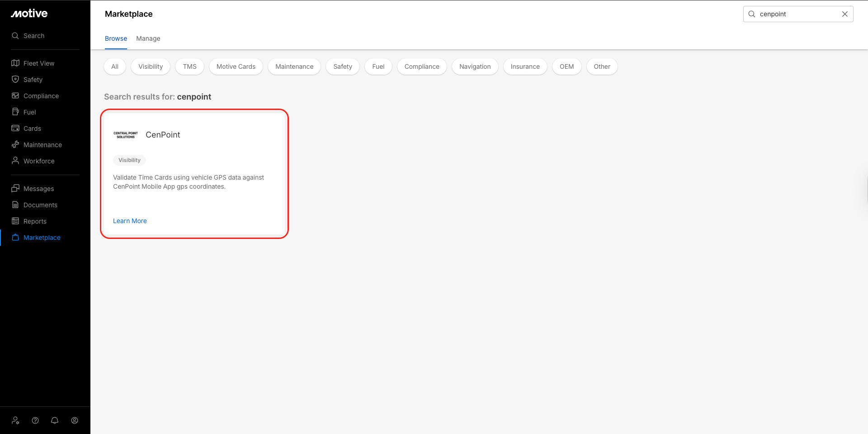Open Fleet View from sidebar label
Screen dimensions: 868x434
pyautogui.click(x=39, y=63)
